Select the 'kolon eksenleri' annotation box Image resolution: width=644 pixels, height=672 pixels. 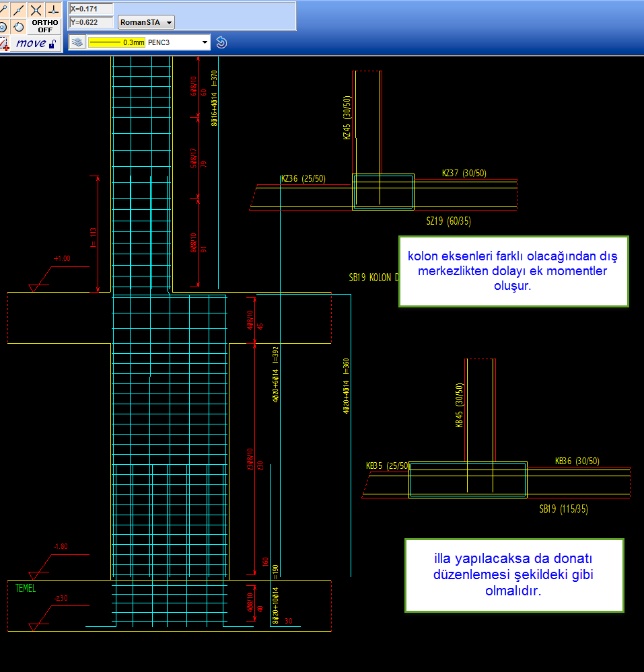[513, 271]
